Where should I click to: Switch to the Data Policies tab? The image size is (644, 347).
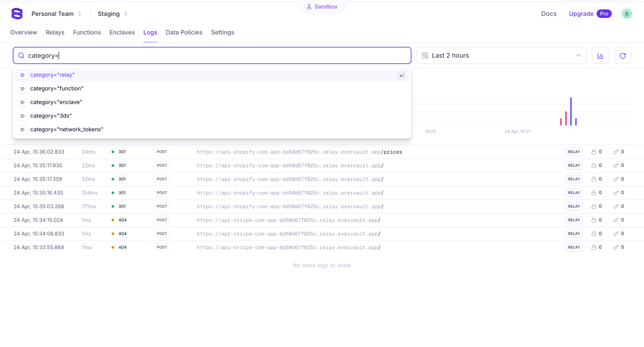tap(184, 32)
